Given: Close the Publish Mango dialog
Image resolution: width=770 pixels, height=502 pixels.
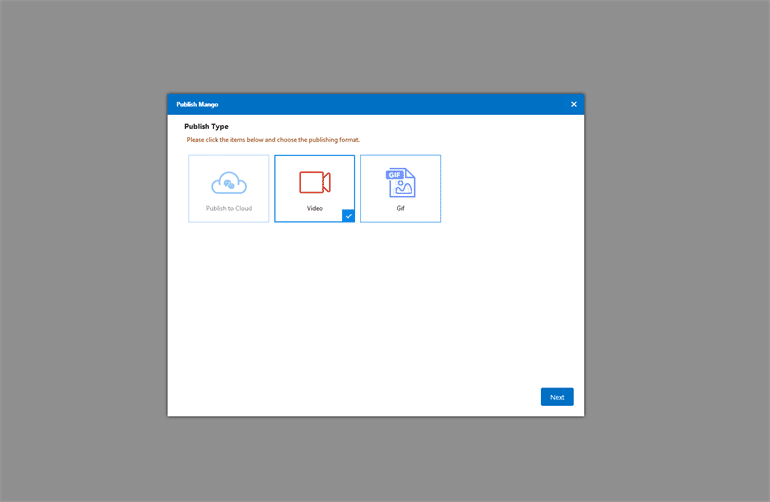Looking at the screenshot, I should tap(574, 104).
